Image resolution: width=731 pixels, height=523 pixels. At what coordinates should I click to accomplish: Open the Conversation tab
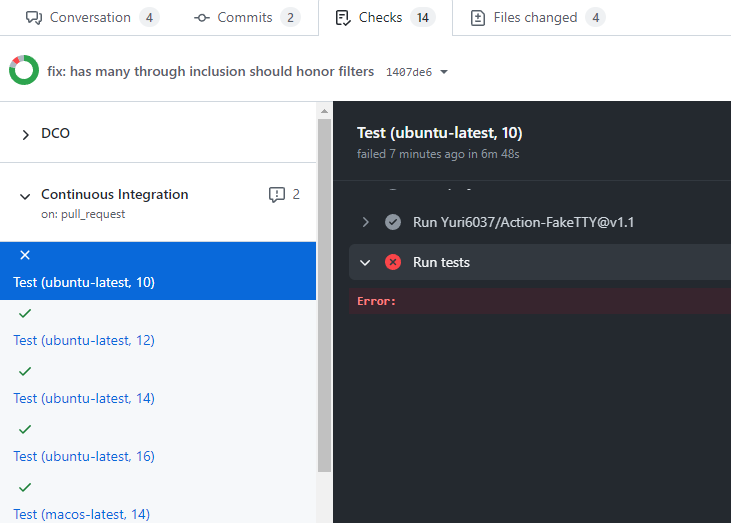click(x=92, y=18)
